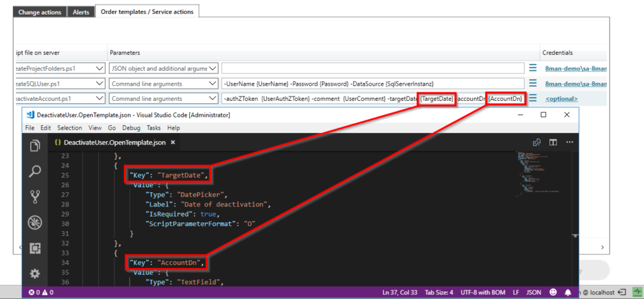Viewport: 644px width, 299px height.
Task: Click the notifications bell in status bar
Action: (x=567, y=292)
